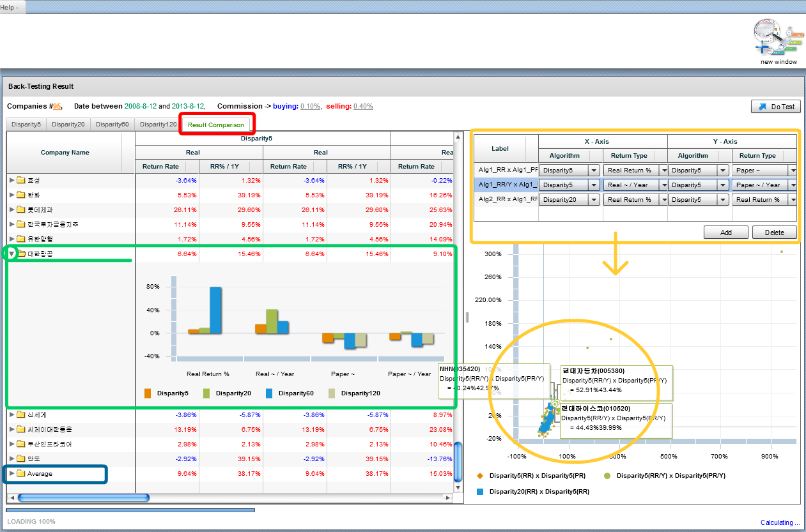Click the horizontal scrollbar under company table
Screen dimensions: 806x532
tap(83, 498)
